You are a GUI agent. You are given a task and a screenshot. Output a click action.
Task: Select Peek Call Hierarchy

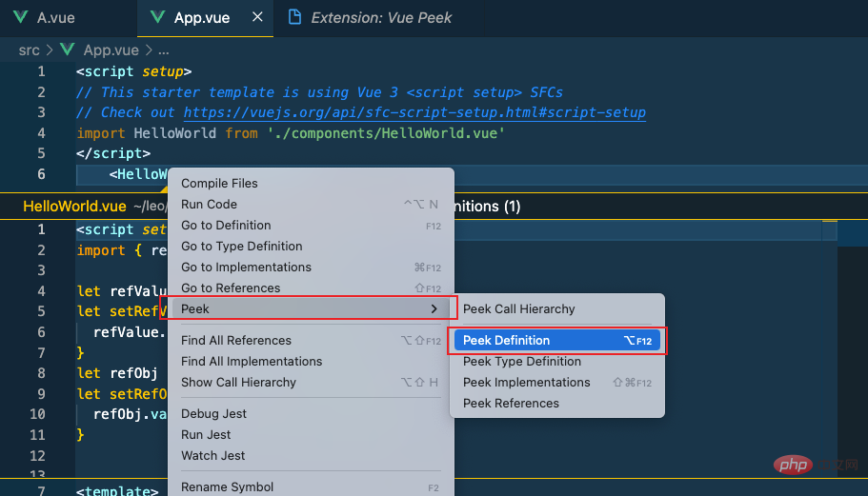518,309
